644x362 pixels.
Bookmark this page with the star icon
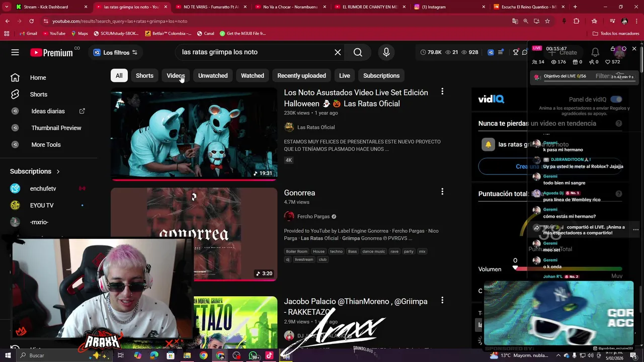pos(547,21)
